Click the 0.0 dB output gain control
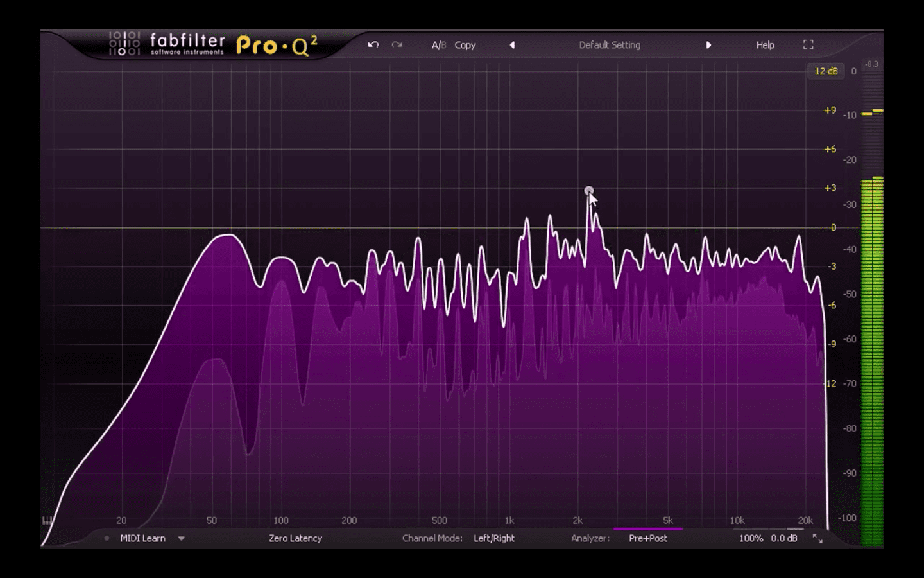Viewport: 924px width, 578px height. pos(784,538)
